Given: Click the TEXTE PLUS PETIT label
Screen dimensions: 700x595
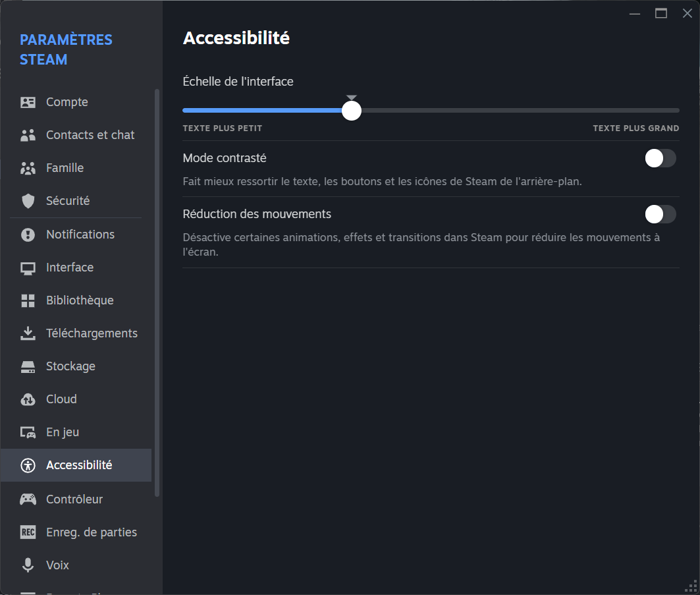Looking at the screenshot, I should click(223, 128).
